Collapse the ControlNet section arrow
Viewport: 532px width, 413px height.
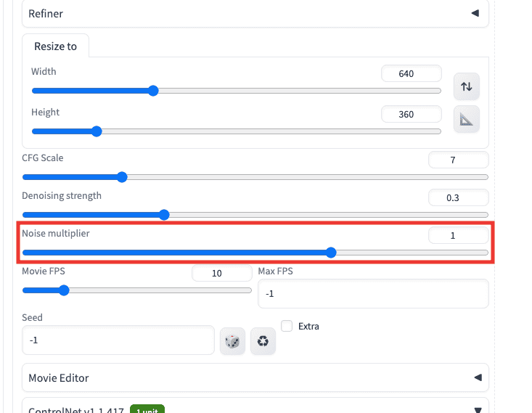[x=478, y=410]
